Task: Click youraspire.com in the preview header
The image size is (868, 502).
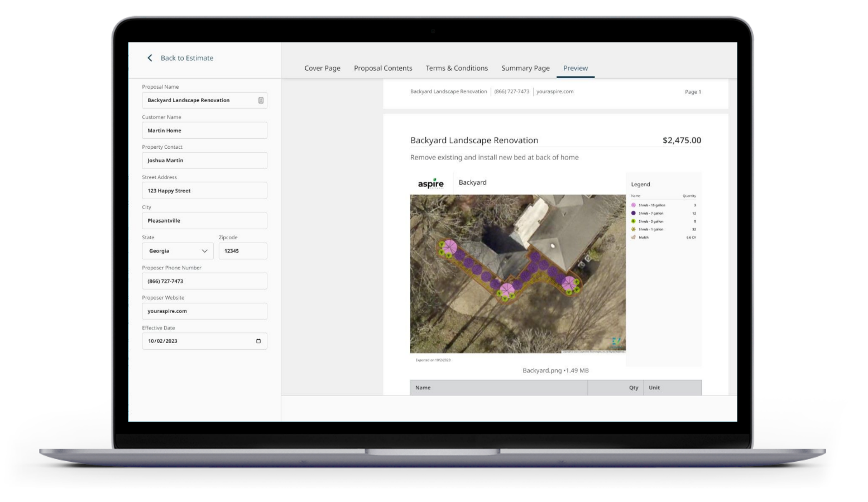Action: [x=555, y=91]
